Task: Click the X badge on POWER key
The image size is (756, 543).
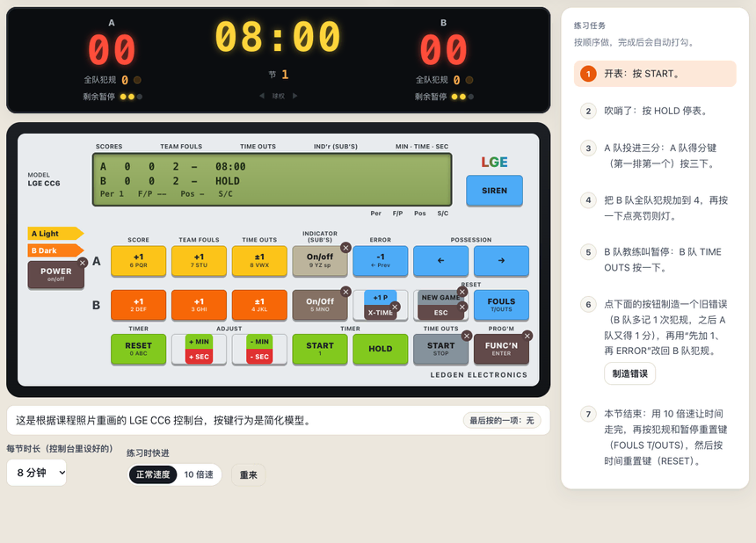Action: click(83, 263)
